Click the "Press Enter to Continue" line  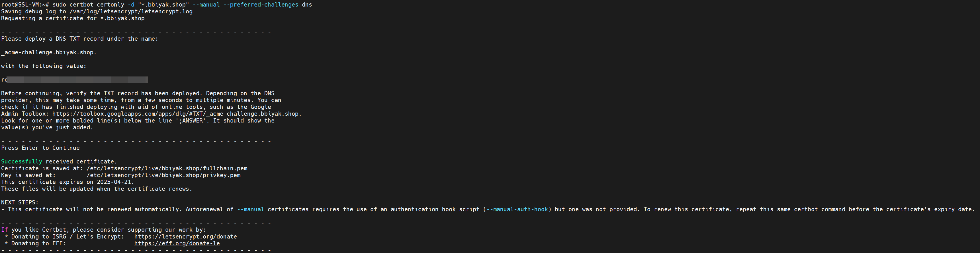coord(40,148)
